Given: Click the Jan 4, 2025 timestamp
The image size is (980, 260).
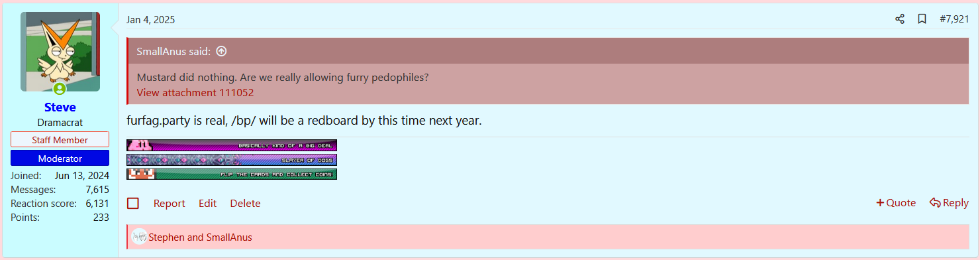Looking at the screenshot, I should [151, 20].
